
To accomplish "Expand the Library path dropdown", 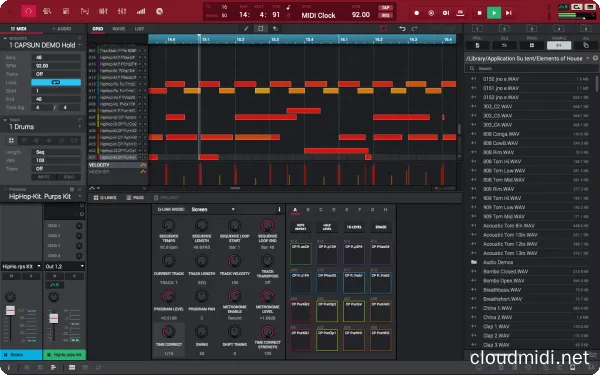I will [x=588, y=58].
